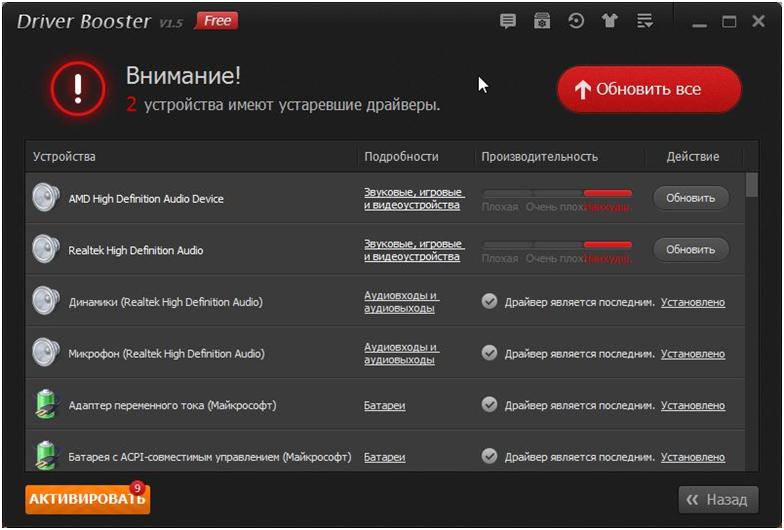Click the orange АКТИВИРОВАТЬ button
The height and width of the screenshot is (530, 784).
[88, 499]
